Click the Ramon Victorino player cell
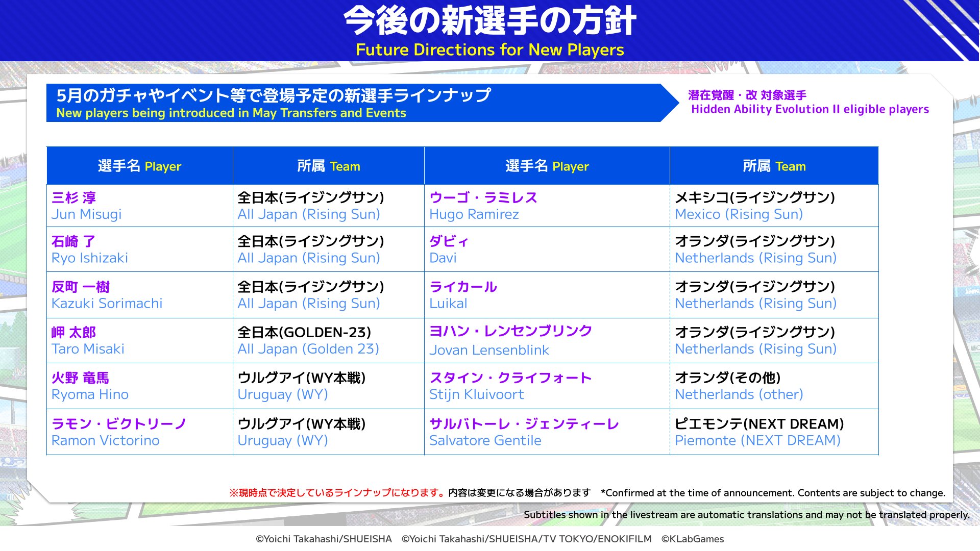The image size is (980, 551). click(x=139, y=432)
